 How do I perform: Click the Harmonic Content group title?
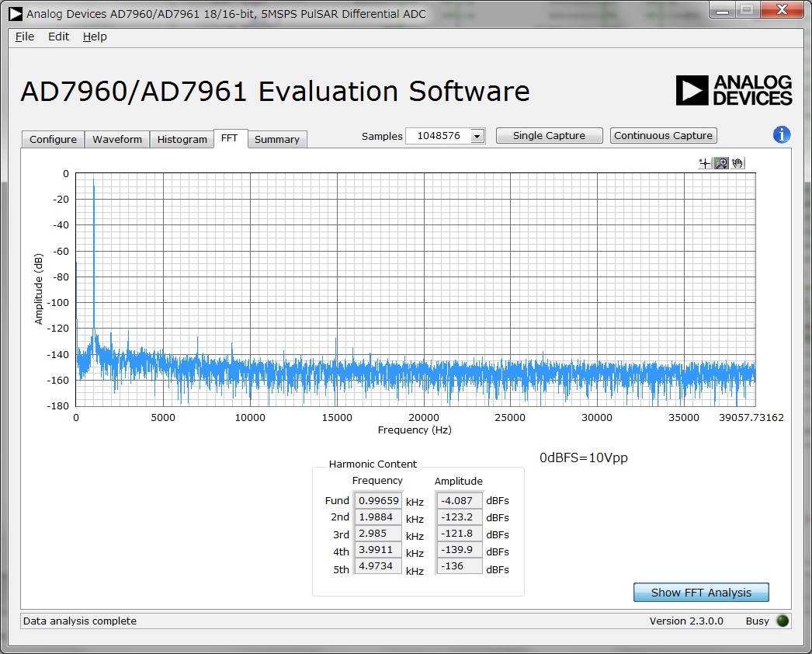[x=373, y=464]
